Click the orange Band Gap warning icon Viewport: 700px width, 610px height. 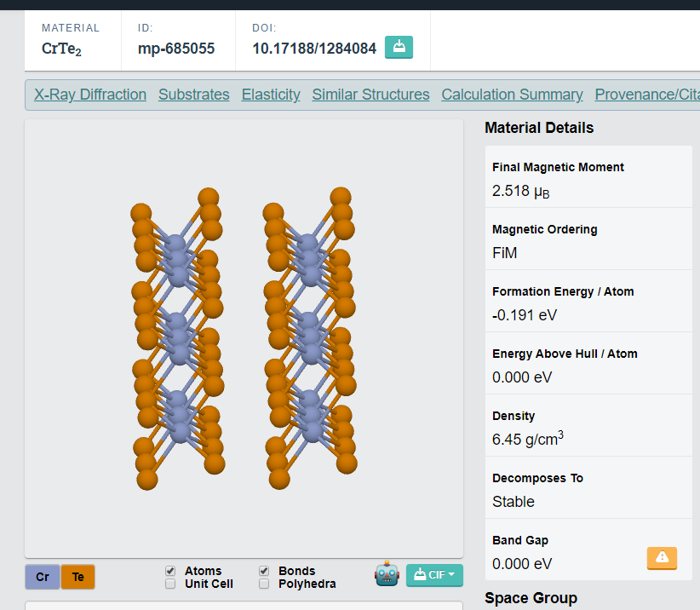tap(662, 558)
